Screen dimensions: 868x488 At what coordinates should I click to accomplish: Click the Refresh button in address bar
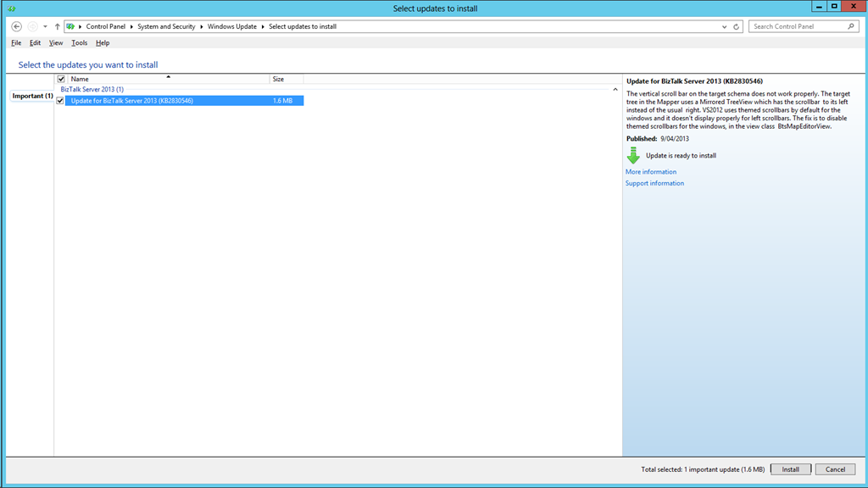coord(737,26)
